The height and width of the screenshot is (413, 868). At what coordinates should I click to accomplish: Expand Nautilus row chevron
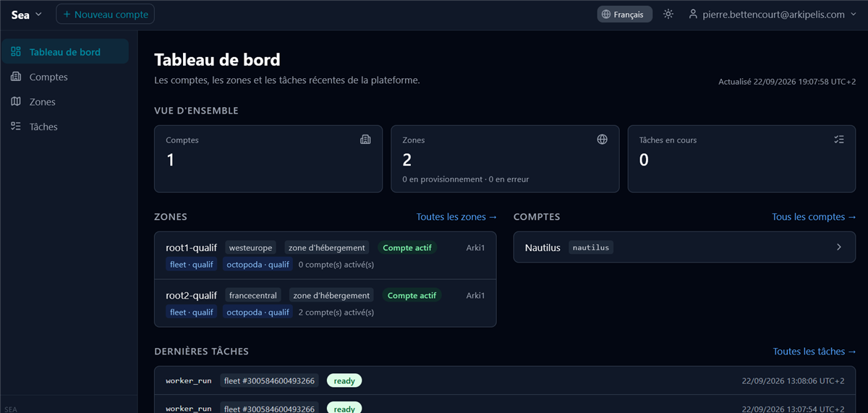[x=839, y=247]
